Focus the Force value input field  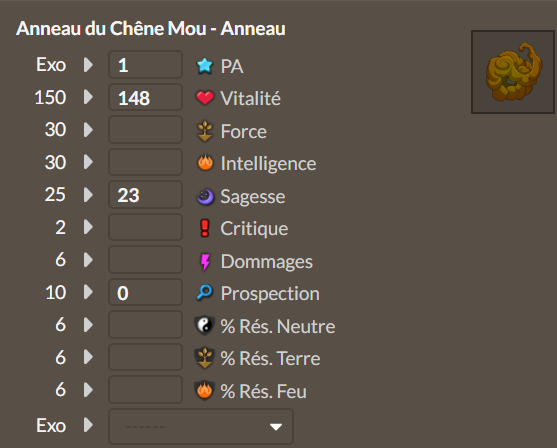145,130
